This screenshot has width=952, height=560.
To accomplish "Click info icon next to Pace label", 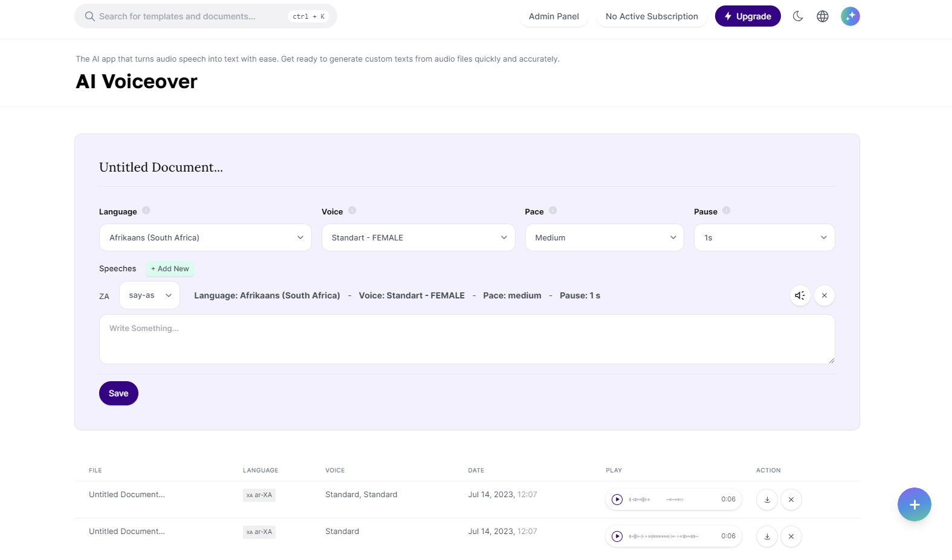I will click(552, 210).
